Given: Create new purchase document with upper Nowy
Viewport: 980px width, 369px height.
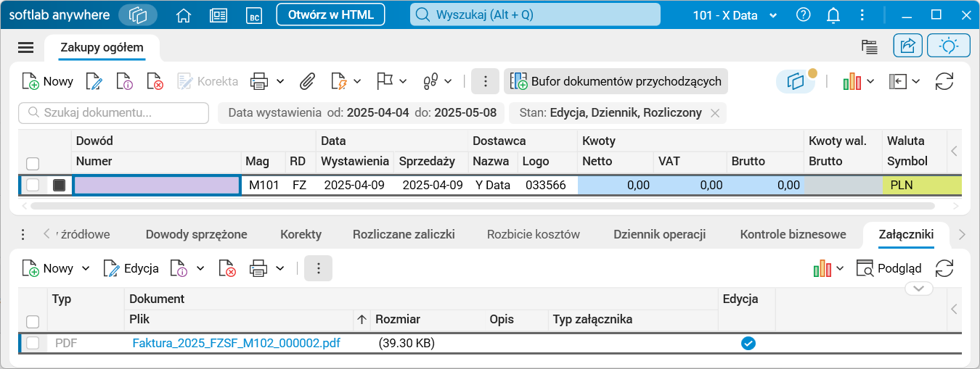Looking at the screenshot, I should pos(48,81).
